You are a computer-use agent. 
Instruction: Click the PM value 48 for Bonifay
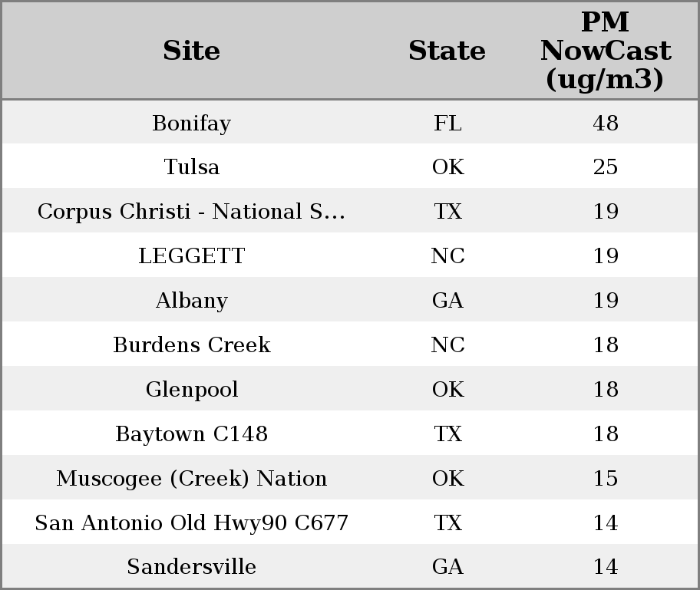(x=605, y=123)
